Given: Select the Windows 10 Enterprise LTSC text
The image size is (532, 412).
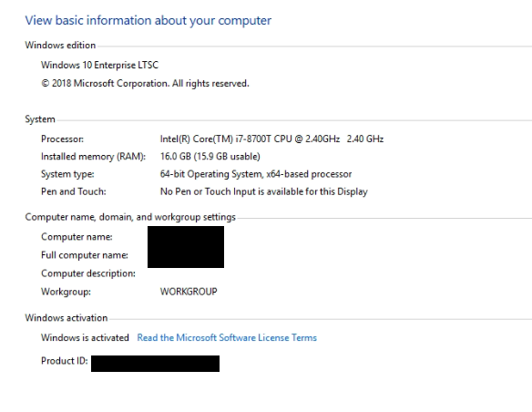Looking at the screenshot, I should 100,65.
